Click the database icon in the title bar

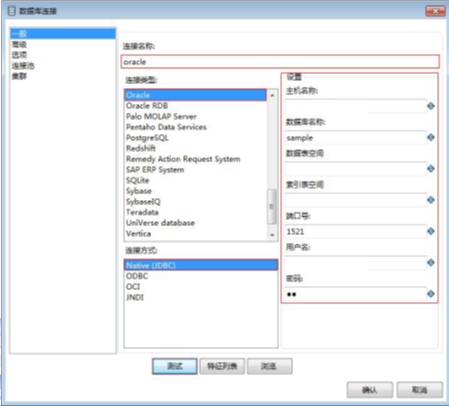tap(11, 11)
